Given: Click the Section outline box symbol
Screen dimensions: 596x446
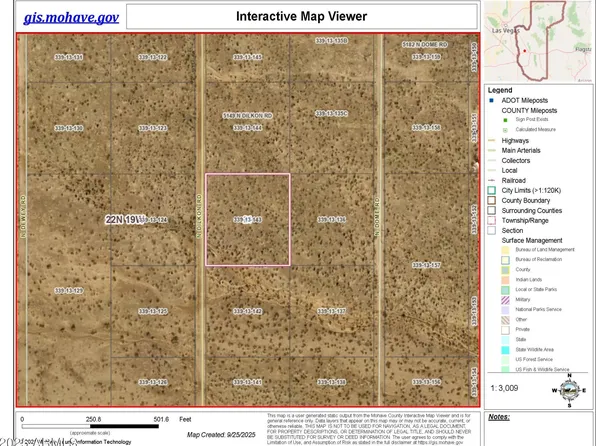Looking at the screenshot, I should pyautogui.click(x=491, y=230).
